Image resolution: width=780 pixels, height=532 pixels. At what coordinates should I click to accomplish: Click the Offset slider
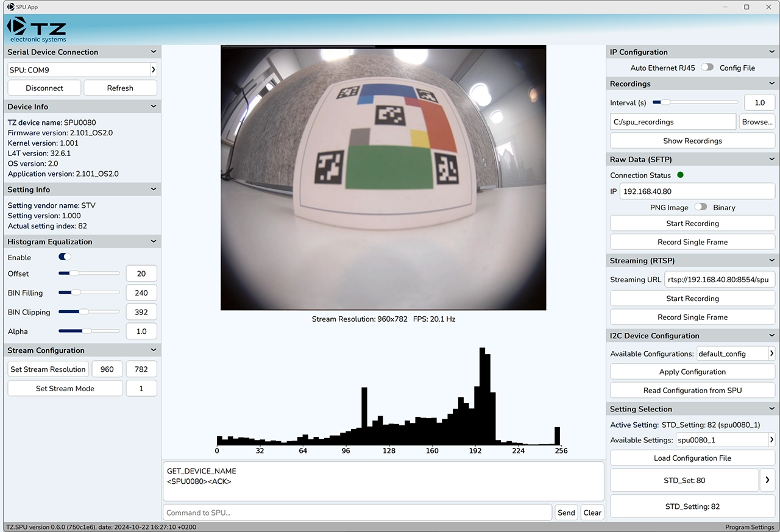[x=89, y=274]
